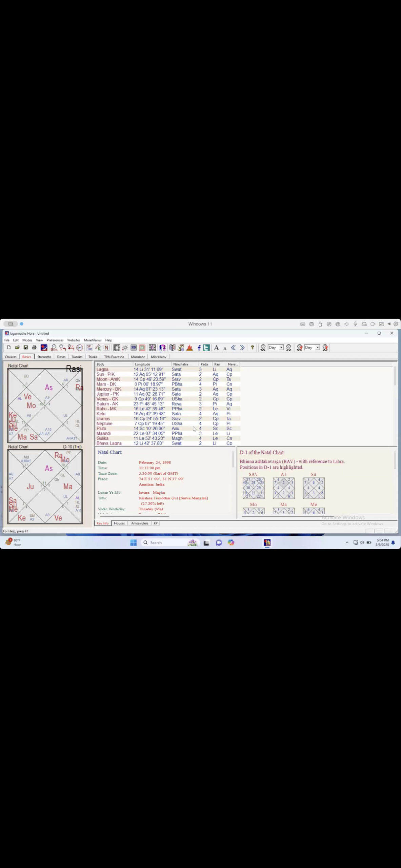Click the red N toolbar icon

106,348
